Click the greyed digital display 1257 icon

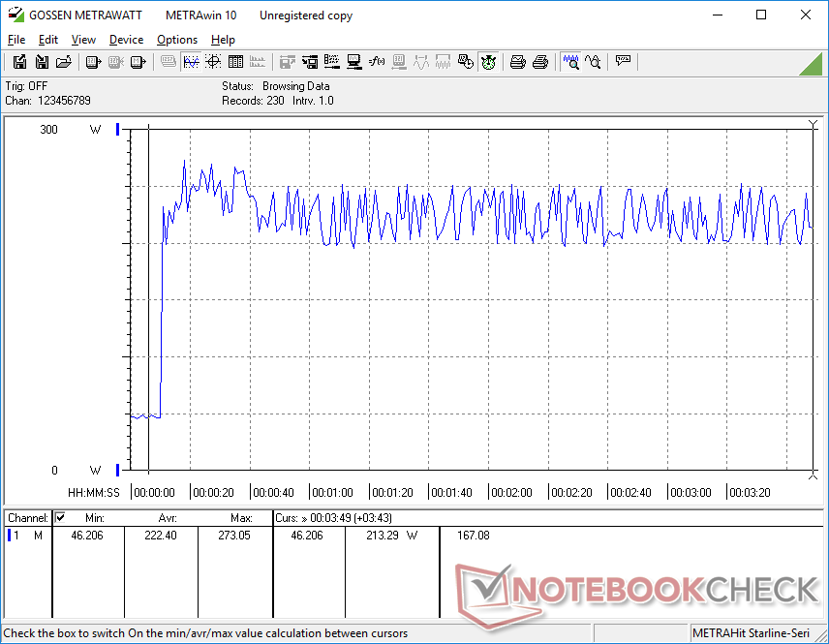point(169,62)
